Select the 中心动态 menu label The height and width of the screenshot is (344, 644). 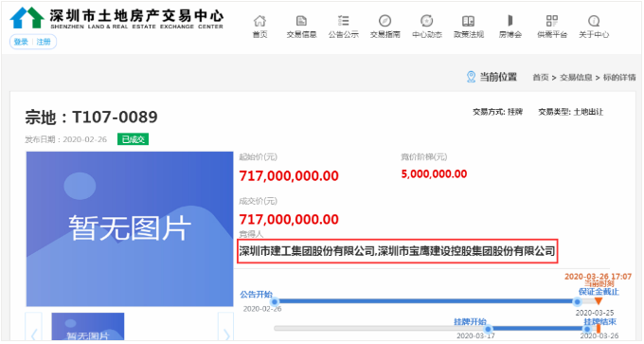coord(427,34)
